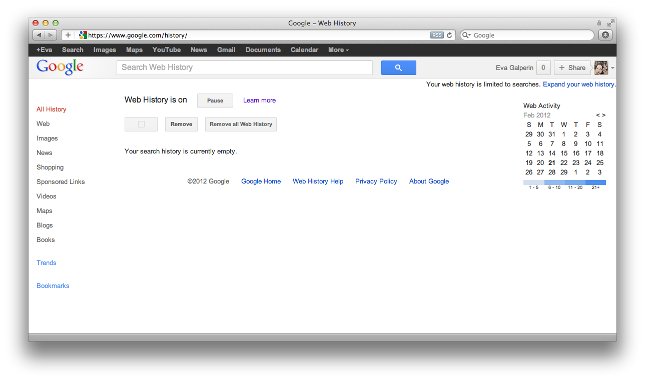Open the account dropdown arrow beside the avatar
The height and width of the screenshot is (381, 645).
613,68
